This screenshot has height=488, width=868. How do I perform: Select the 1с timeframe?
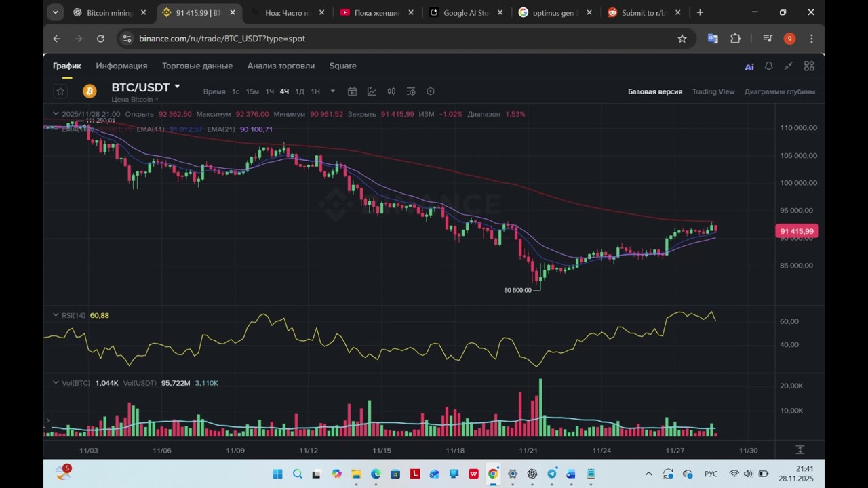click(235, 91)
